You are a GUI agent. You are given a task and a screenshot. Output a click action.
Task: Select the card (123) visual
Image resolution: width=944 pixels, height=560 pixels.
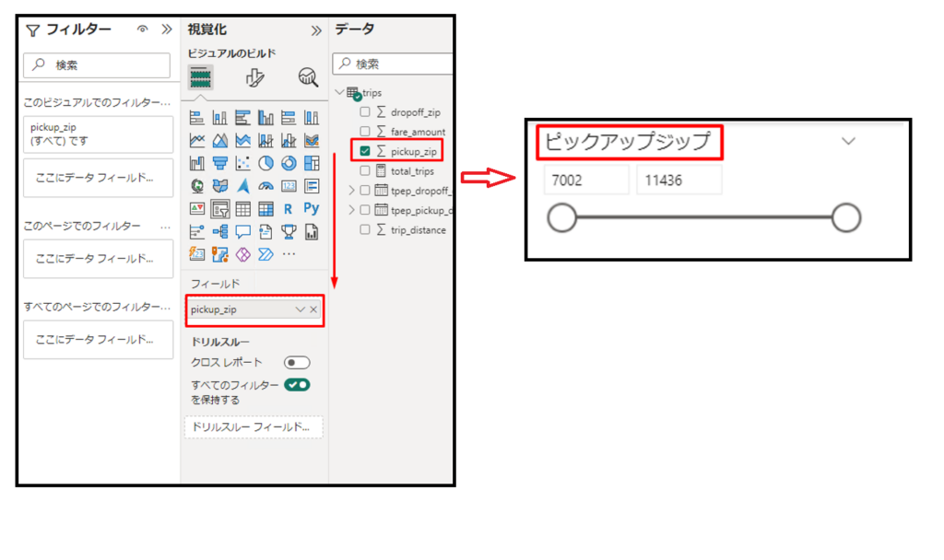[x=289, y=186]
